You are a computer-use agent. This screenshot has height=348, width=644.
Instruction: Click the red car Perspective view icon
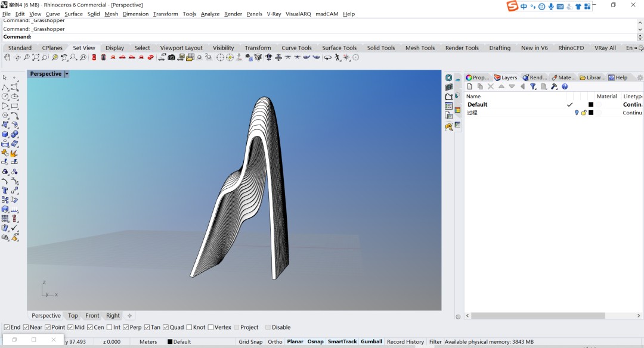(x=151, y=57)
